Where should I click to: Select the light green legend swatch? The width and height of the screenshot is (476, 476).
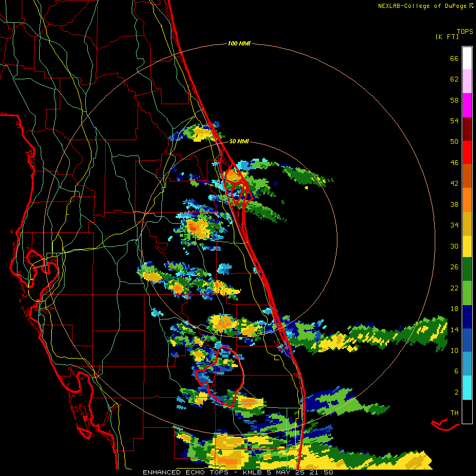(467, 293)
